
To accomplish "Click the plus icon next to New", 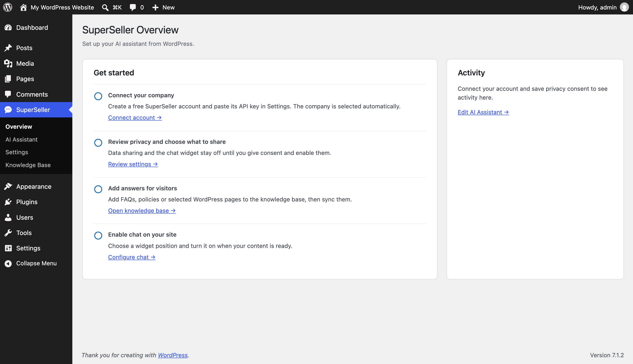I will [x=155, y=7].
